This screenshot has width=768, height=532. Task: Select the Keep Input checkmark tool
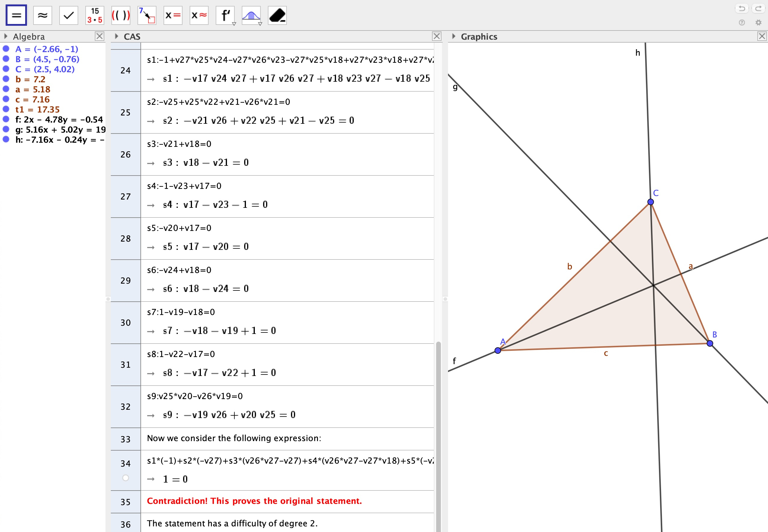pos(68,15)
